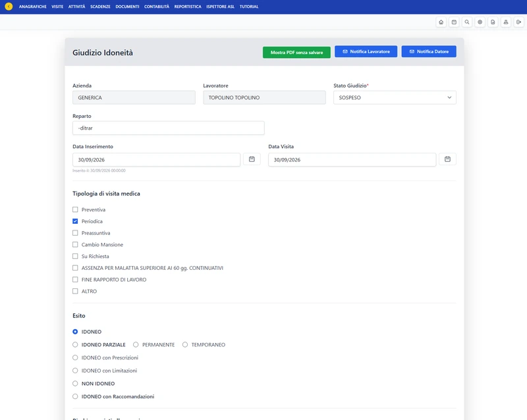This screenshot has height=420, width=527.
Task: Click the search magnifier icon
Action: (x=467, y=22)
